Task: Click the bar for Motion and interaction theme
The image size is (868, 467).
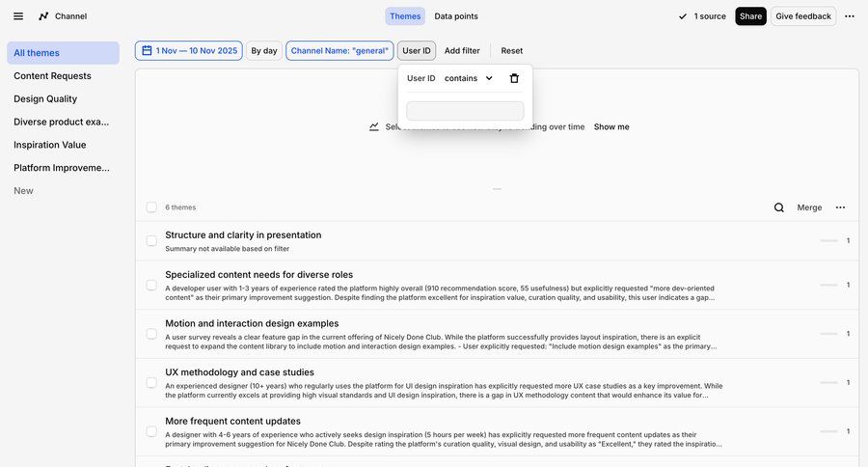Action: point(828,334)
